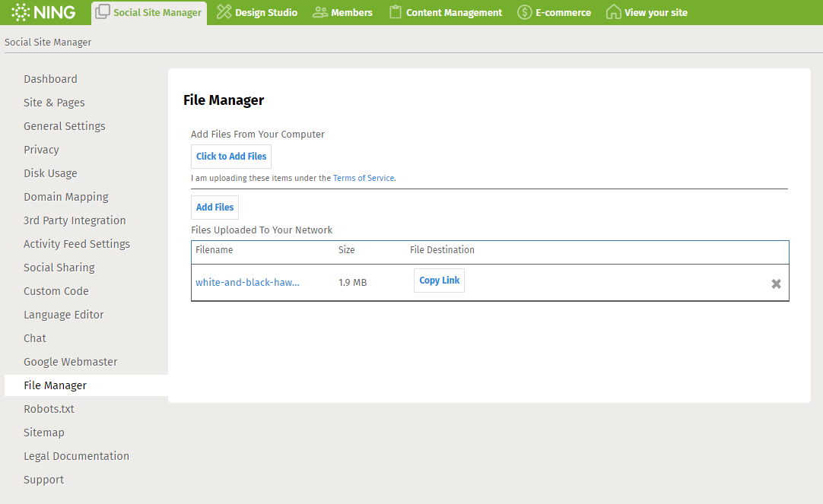Click the Social Site Manager breadcrumb text

pyautogui.click(x=48, y=43)
